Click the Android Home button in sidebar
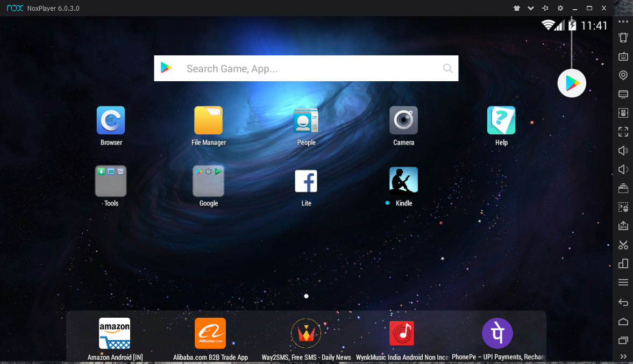The height and width of the screenshot is (364, 633). pos(623,322)
